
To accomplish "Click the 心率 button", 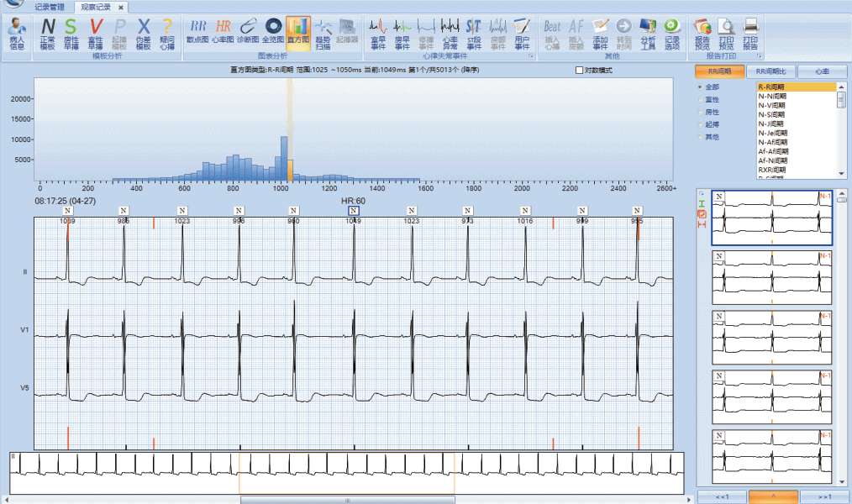I will click(x=822, y=71).
